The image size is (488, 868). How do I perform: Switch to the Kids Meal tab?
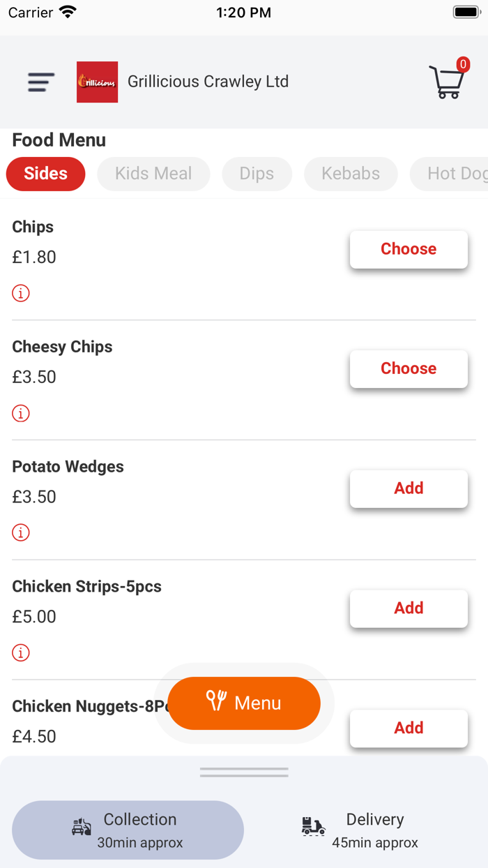(x=153, y=174)
